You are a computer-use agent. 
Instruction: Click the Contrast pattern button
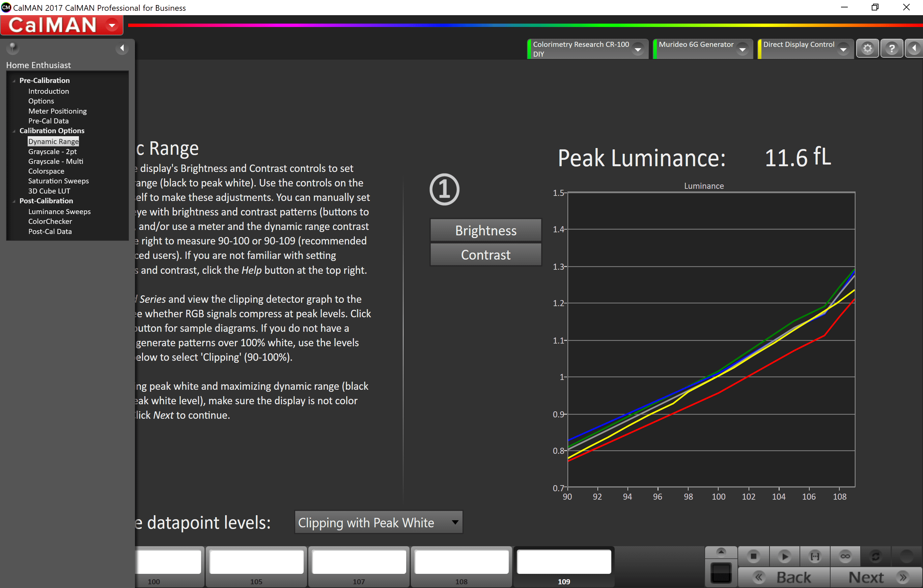point(486,255)
